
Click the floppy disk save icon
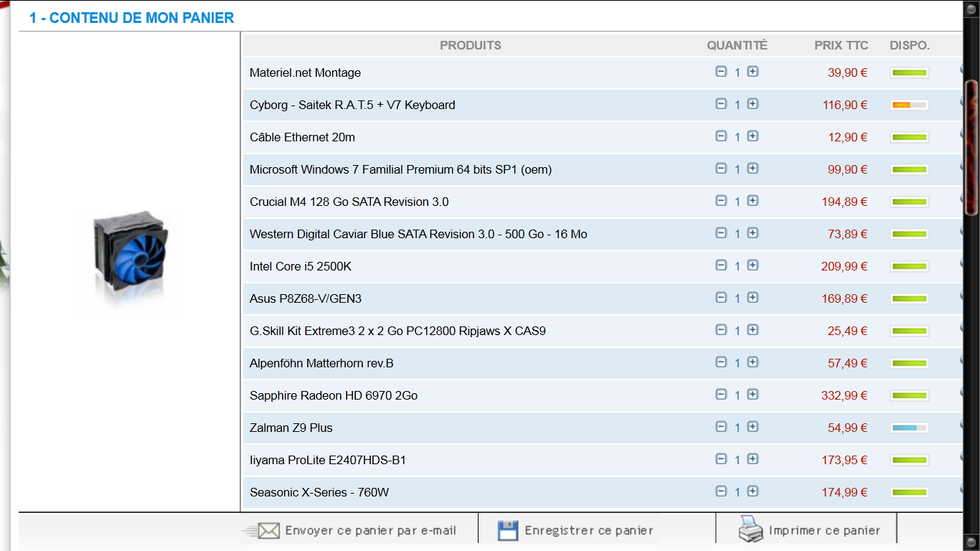pyautogui.click(x=508, y=531)
